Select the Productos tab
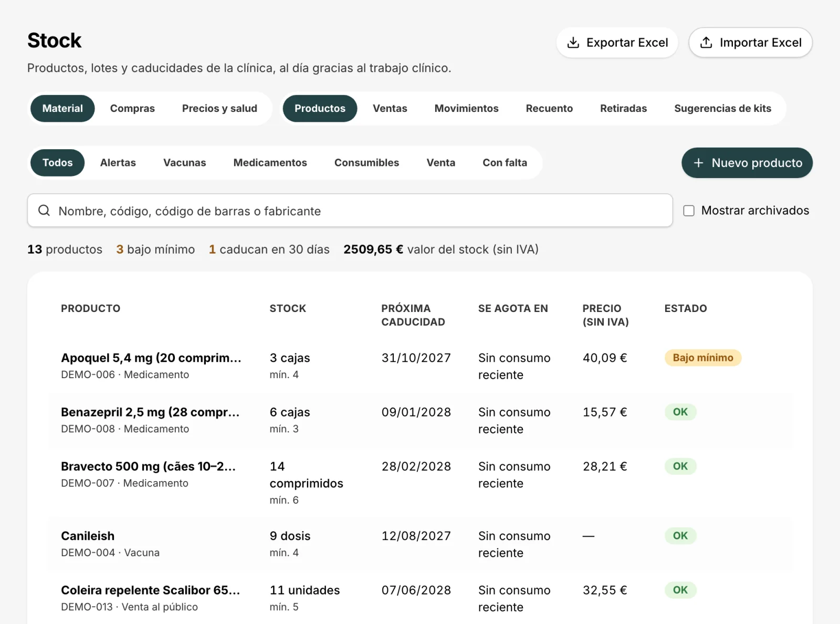This screenshot has height=624, width=840. [x=320, y=108]
